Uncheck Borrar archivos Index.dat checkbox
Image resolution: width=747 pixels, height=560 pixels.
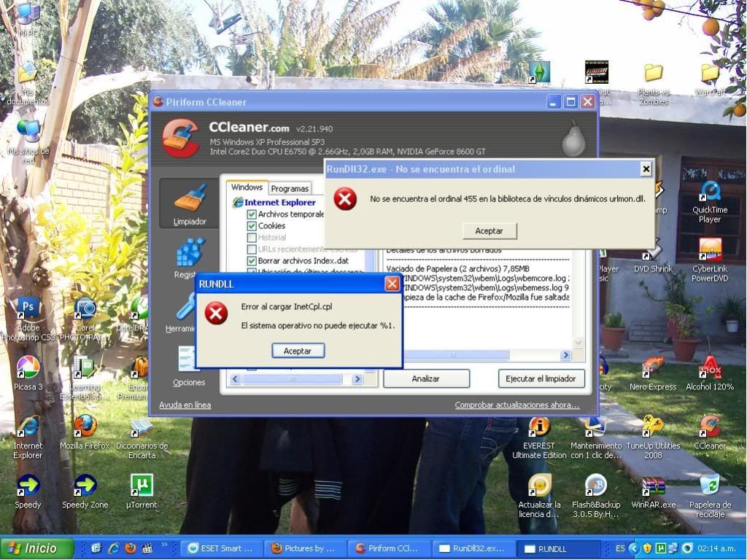pyautogui.click(x=252, y=260)
